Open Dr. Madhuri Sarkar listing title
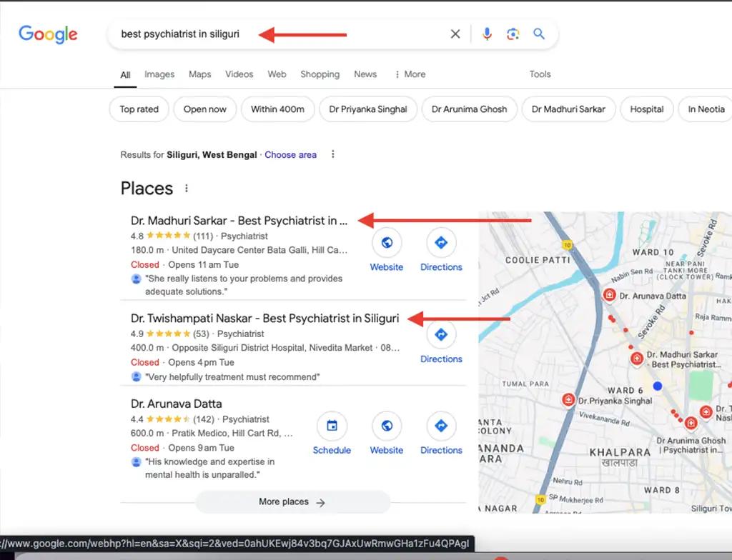 239,221
